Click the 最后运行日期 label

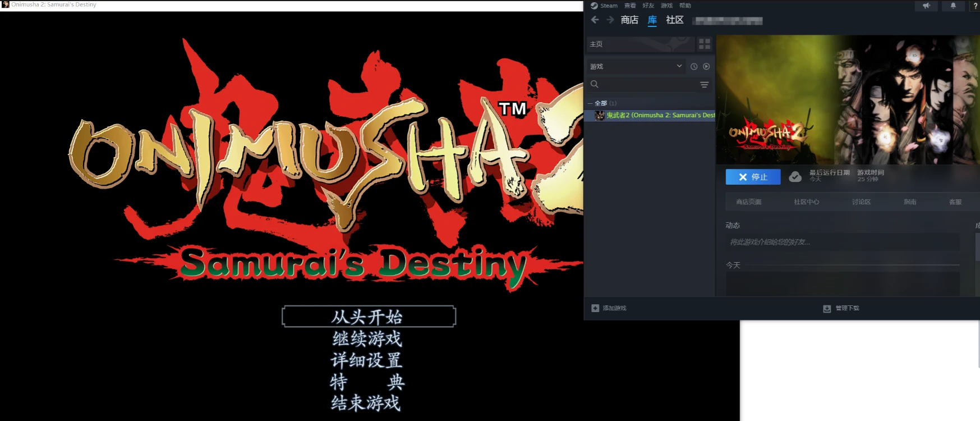829,173
